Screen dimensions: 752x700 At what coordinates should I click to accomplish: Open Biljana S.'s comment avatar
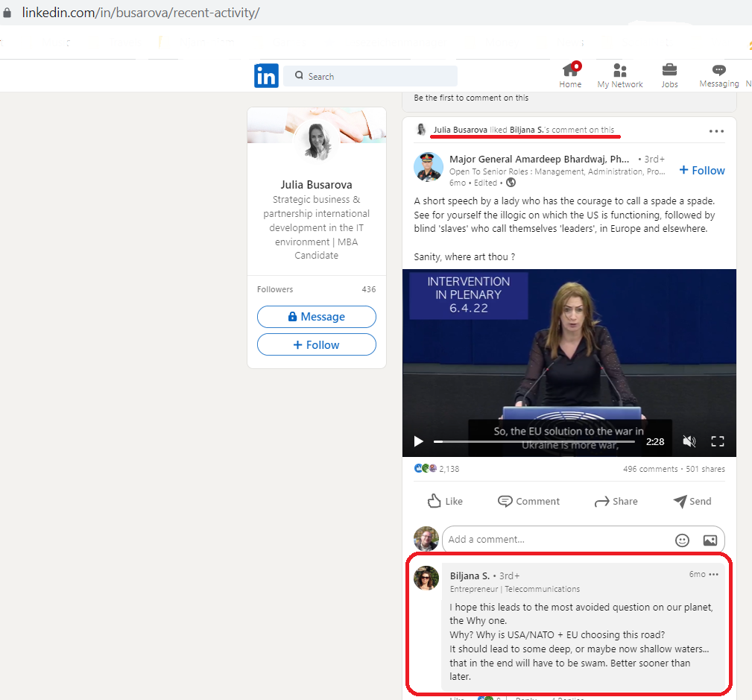[426, 578]
